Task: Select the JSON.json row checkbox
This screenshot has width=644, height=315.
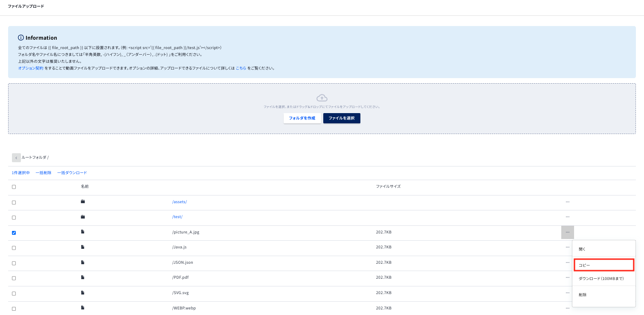Action: coord(14,263)
